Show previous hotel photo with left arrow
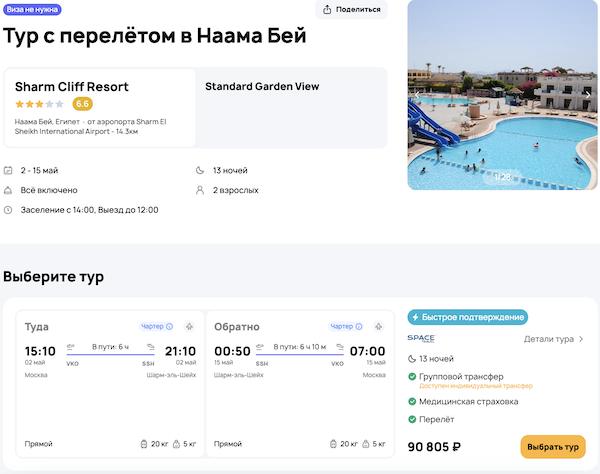Viewport: 600px width, 474px height. click(417, 94)
